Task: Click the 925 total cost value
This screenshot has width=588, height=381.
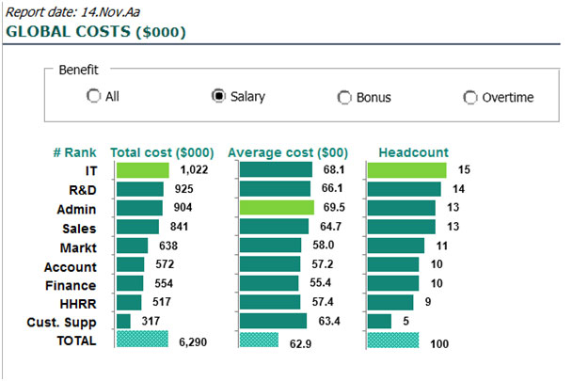Action: (x=184, y=189)
